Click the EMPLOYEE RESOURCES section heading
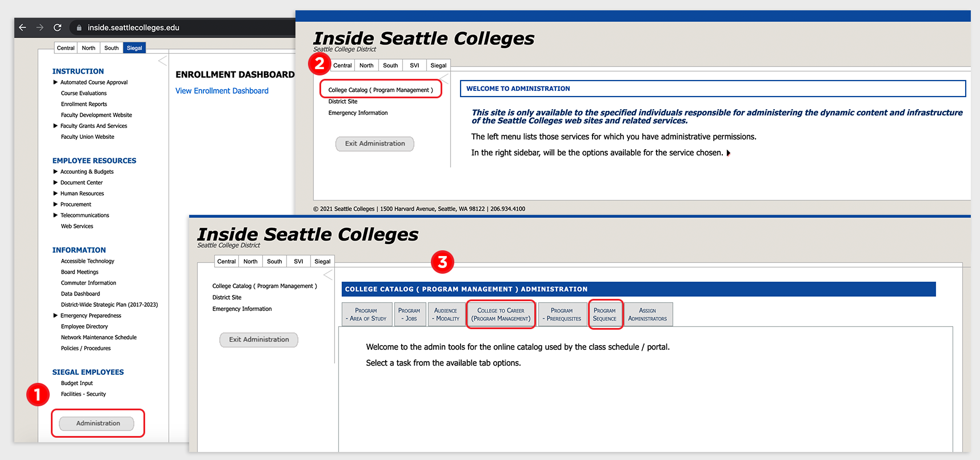 (94, 161)
